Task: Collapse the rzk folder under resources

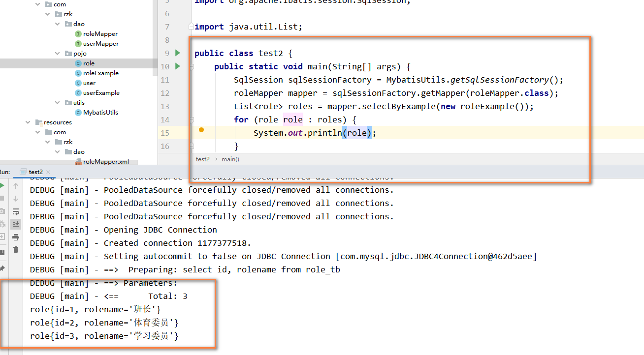Action: [x=48, y=142]
